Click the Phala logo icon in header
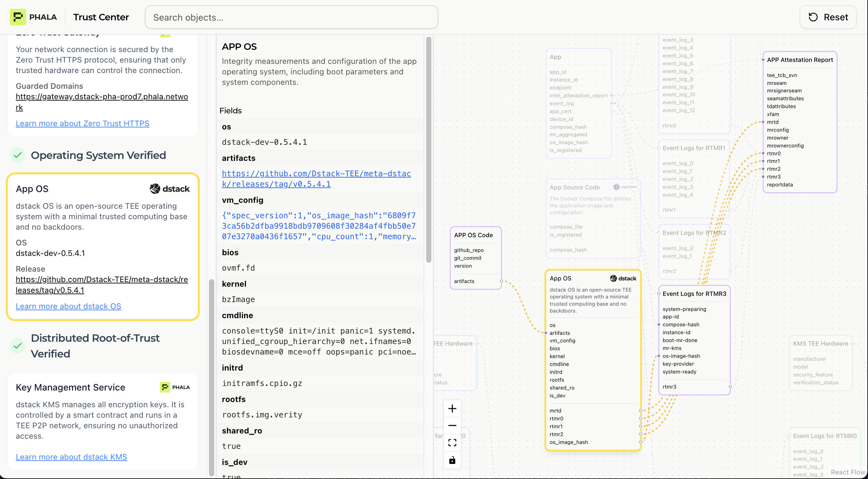The width and height of the screenshot is (868, 479). 18,17
